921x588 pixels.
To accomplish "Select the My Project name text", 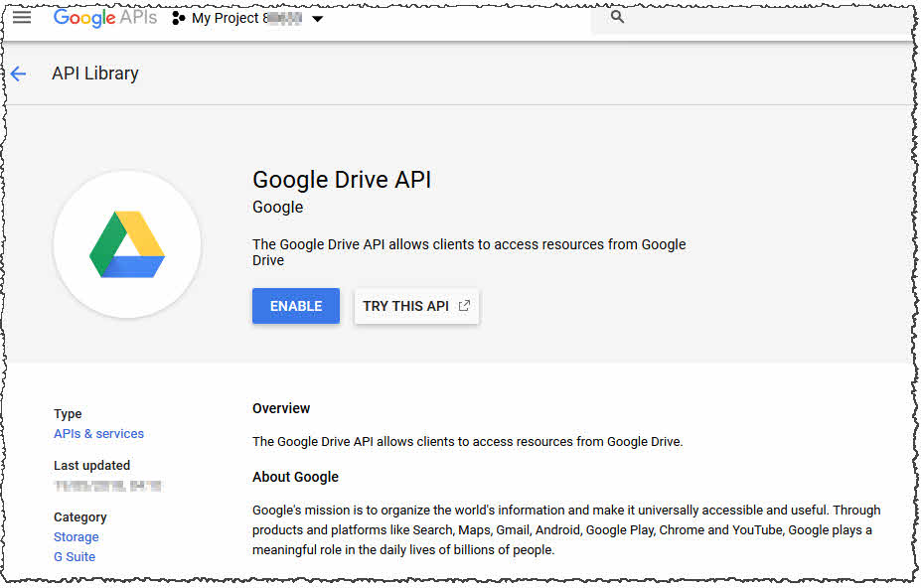I will coord(246,18).
